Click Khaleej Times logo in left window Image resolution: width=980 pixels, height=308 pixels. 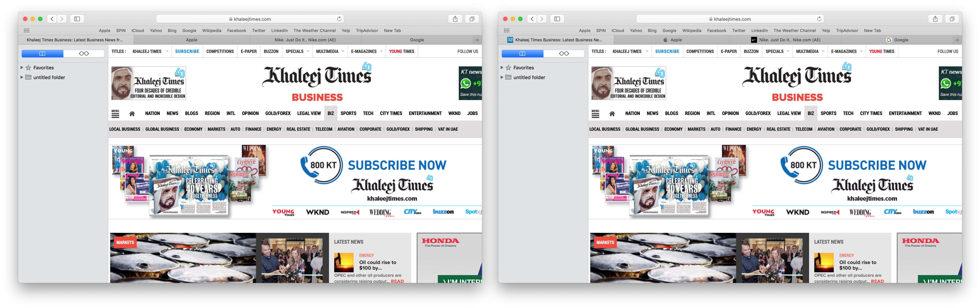click(317, 75)
